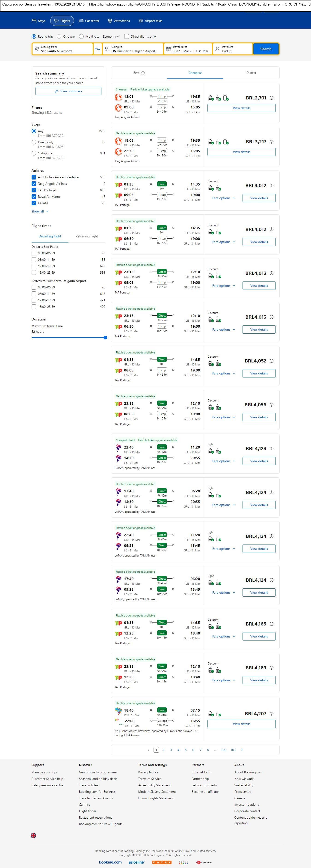Open the Economy cabin class dropdown

(111, 36)
